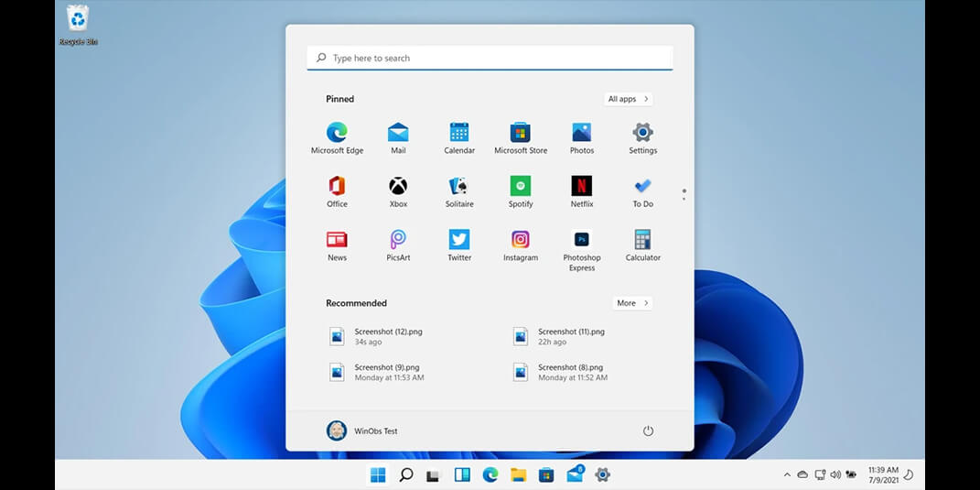Open the pinned Calendar app
The height and width of the screenshot is (490, 980).
point(459,139)
